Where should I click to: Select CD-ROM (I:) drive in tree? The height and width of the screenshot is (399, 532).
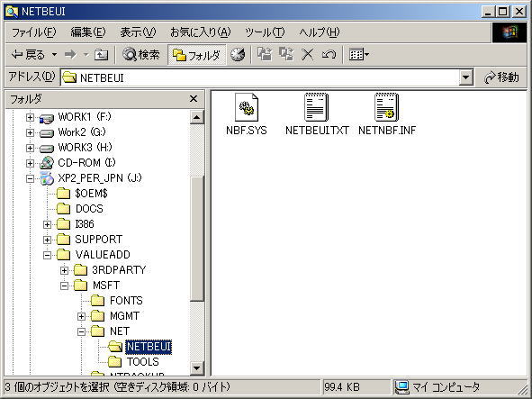pos(86,163)
